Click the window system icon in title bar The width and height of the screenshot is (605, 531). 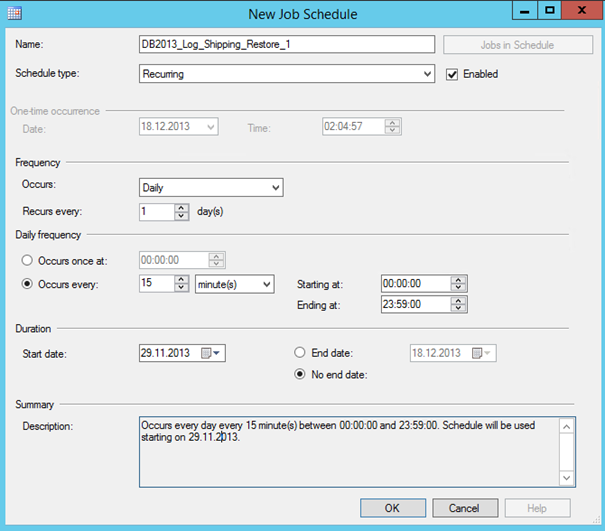tap(14, 11)
